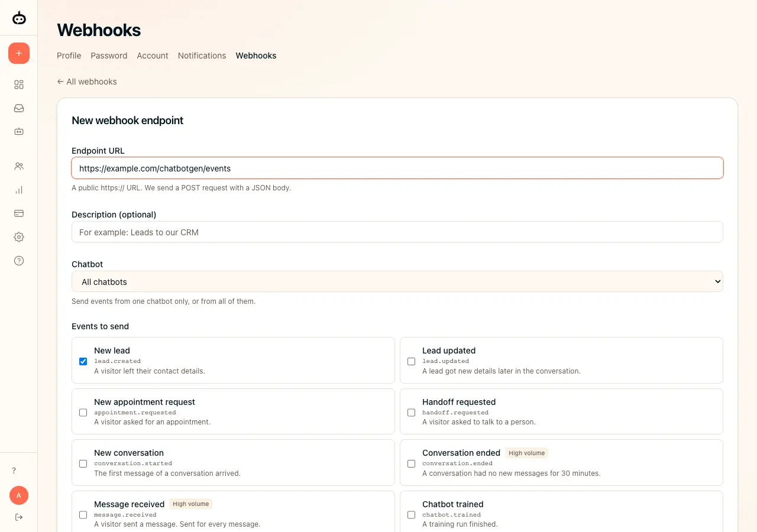Enable New appointment request event
The image size is (757, 532).
83,413
